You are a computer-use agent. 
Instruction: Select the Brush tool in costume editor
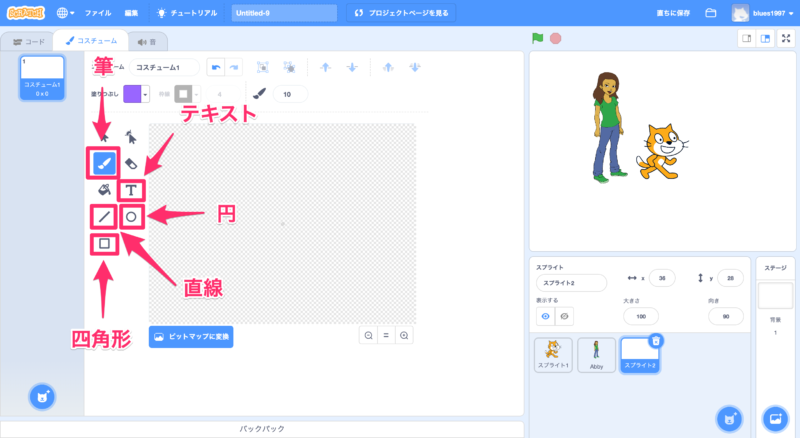coord(105,162)
